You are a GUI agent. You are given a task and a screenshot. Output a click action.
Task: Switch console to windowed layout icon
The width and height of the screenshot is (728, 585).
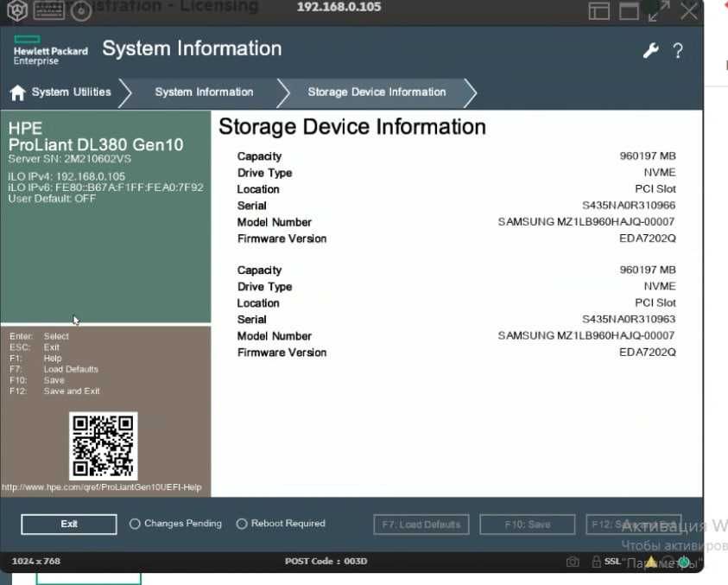(x=629, y=11)
